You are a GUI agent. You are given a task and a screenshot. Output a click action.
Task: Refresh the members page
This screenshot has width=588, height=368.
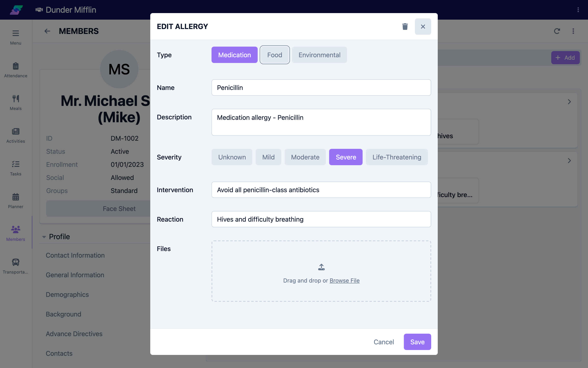(557, 31)
